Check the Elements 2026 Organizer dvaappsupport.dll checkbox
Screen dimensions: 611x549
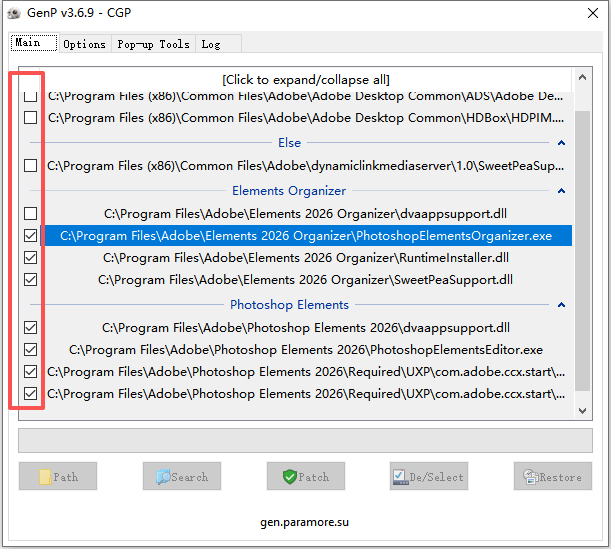click(31, 213)
